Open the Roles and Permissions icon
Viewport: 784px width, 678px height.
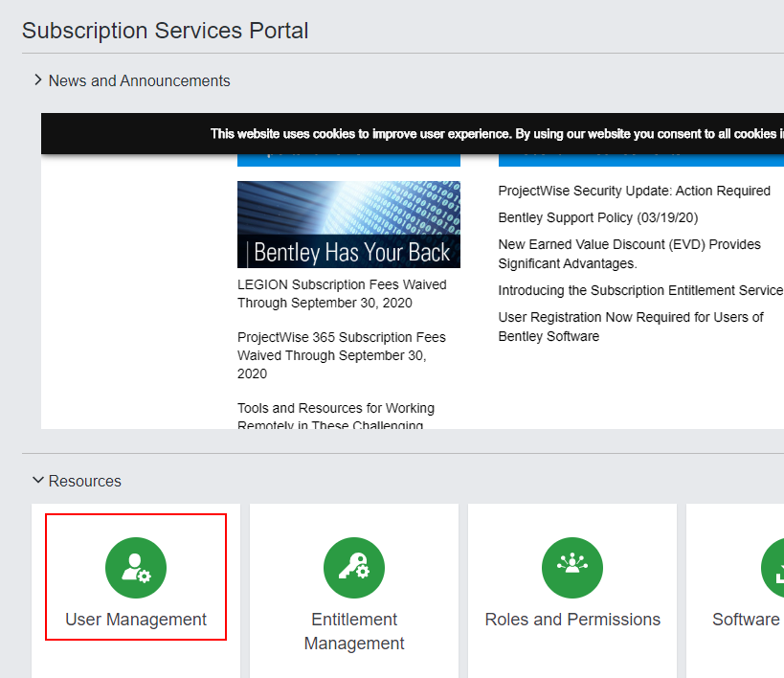(572, 568)
